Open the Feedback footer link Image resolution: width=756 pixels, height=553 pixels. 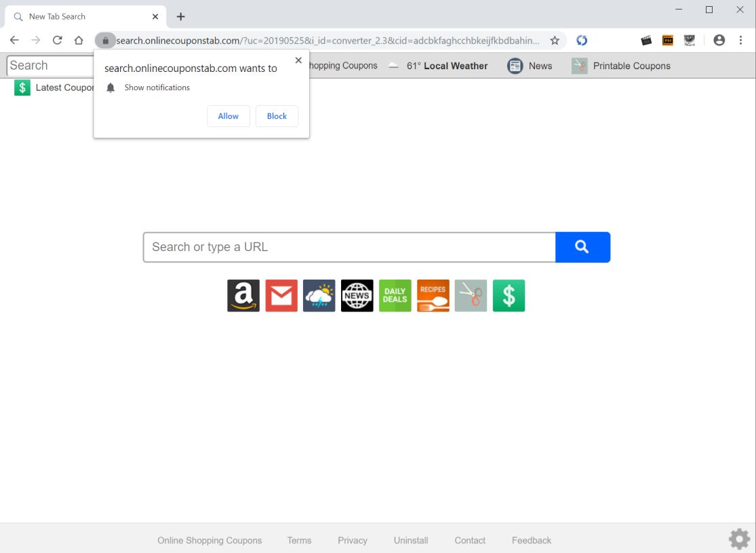532,541
